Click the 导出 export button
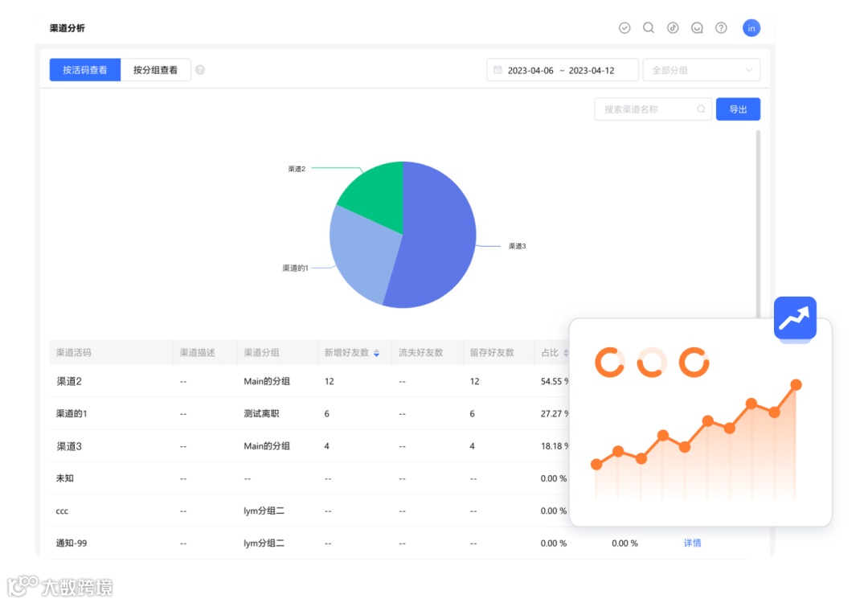868x603 pixels. coord(737,109)
